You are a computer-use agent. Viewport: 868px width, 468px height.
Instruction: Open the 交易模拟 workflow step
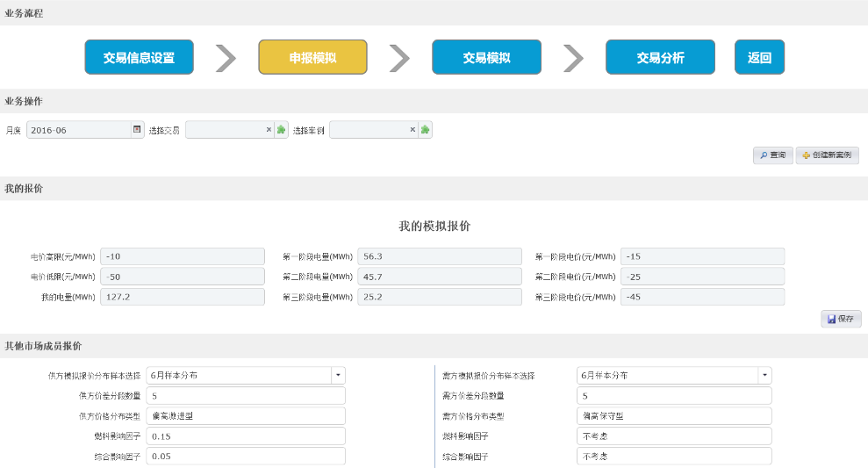tap(486, 57)
